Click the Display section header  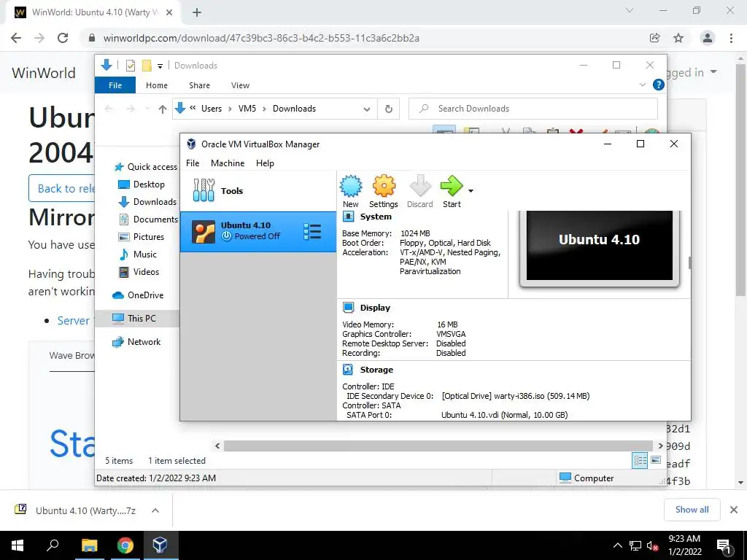tap(375, 308)
